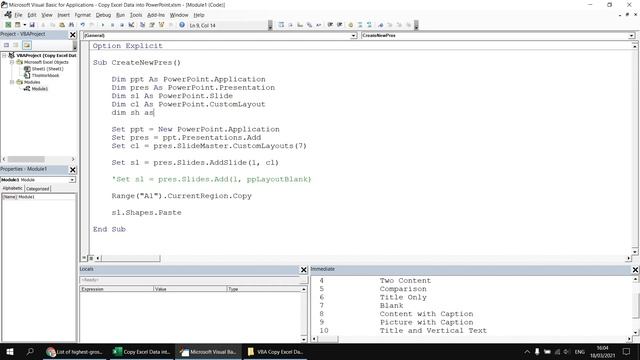The height and width of the screenshot is (360, 640).
Task: Click the Uncomment Block icon
Action: coord(369,25)
